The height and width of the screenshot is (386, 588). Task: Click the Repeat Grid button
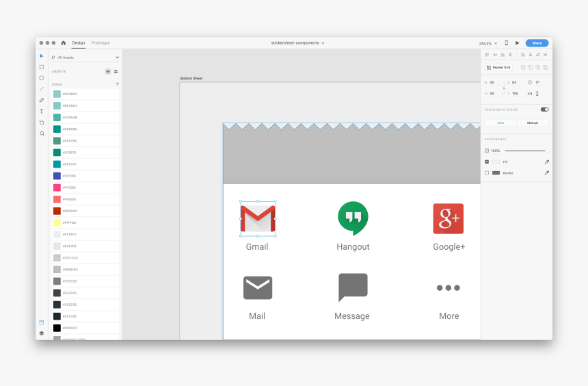pyautogui.click(x=498, y=68)
